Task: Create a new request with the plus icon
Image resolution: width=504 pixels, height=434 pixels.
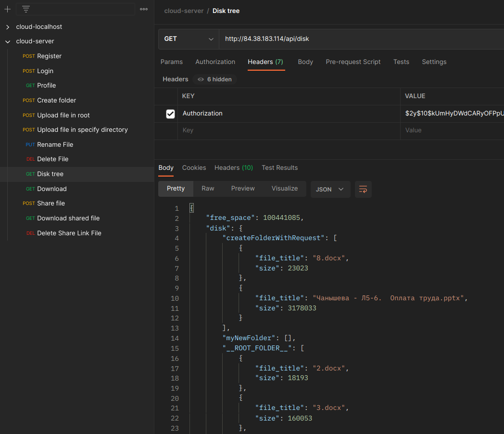Action: (x=7, y=9)
